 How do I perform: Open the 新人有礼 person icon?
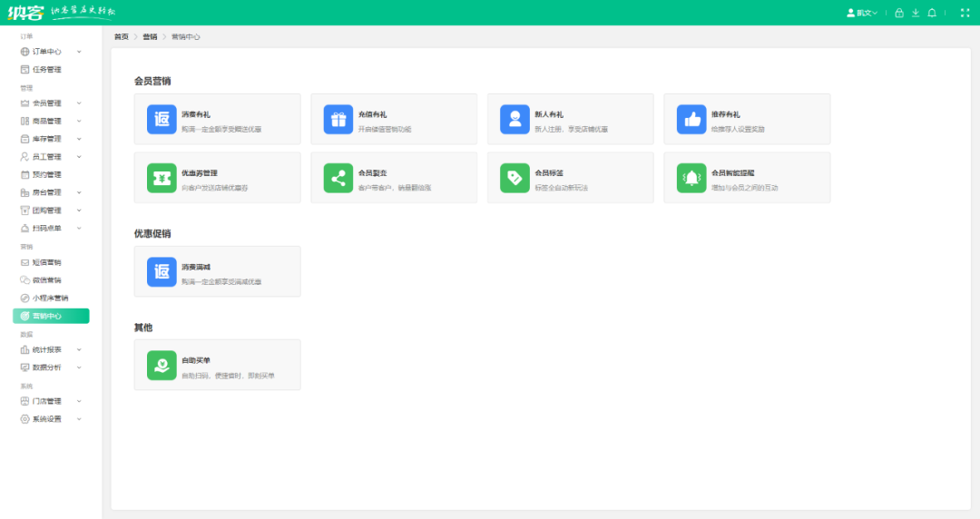(x=515, y=120)
